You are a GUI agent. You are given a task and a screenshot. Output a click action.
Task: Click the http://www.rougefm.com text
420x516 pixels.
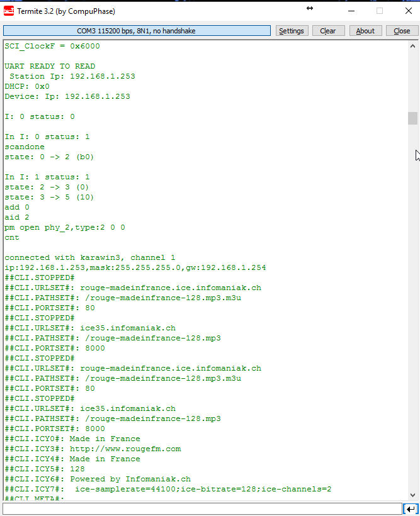tap(125, 449)
